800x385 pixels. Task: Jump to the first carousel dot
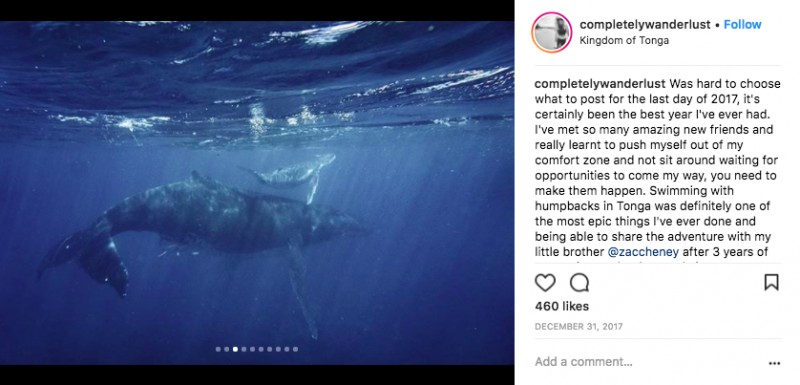pos(218,349)
